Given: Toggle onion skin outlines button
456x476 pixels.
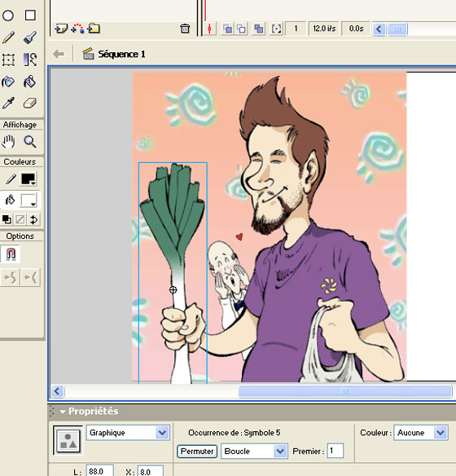Looking at the screenshot, I should pos(241,29).
